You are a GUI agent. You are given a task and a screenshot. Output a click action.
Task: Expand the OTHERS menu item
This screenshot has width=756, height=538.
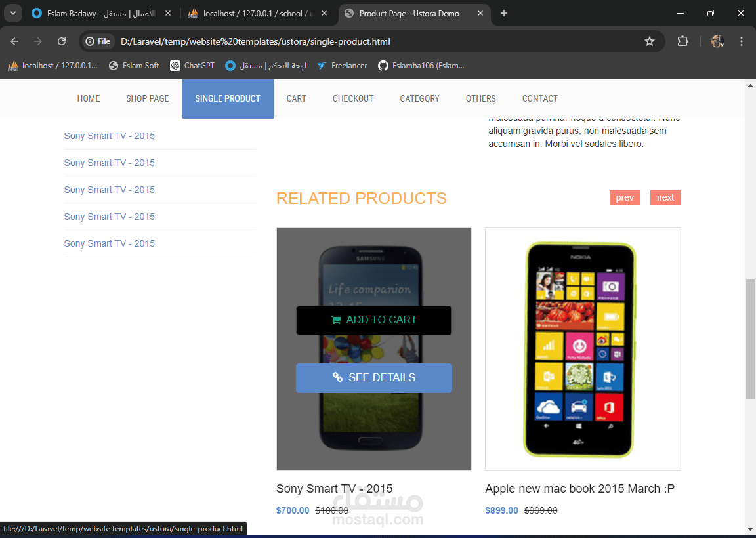480,99
